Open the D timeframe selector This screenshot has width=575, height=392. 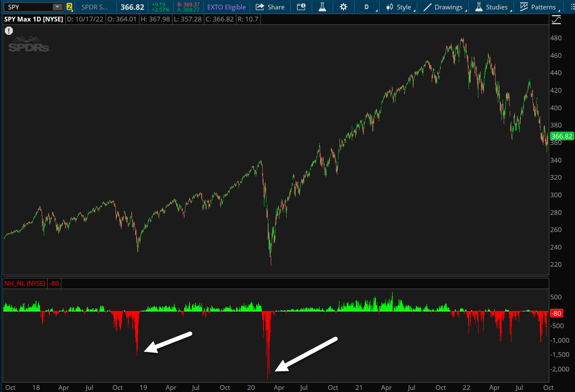367,7
